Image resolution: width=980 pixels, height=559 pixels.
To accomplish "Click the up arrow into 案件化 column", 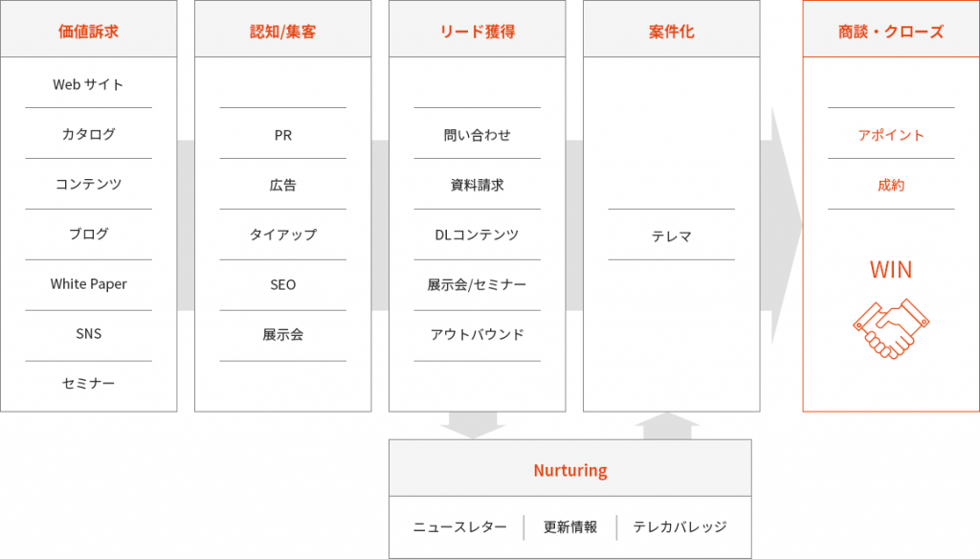I will click(667, 426).
